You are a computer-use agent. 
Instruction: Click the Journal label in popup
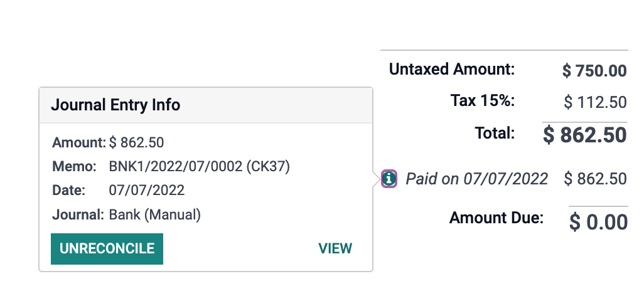tap(78, 214)
